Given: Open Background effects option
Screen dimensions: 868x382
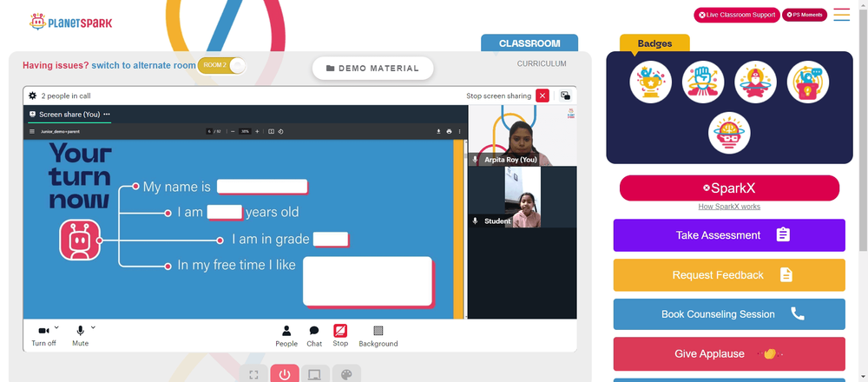Looking at the screenshot, I should (378, 336).
